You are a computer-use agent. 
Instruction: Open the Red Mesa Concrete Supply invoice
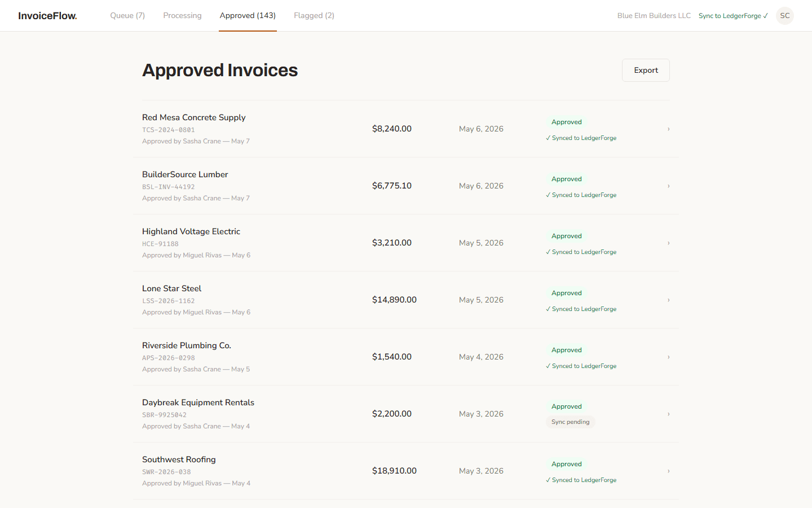pos(406,129)
